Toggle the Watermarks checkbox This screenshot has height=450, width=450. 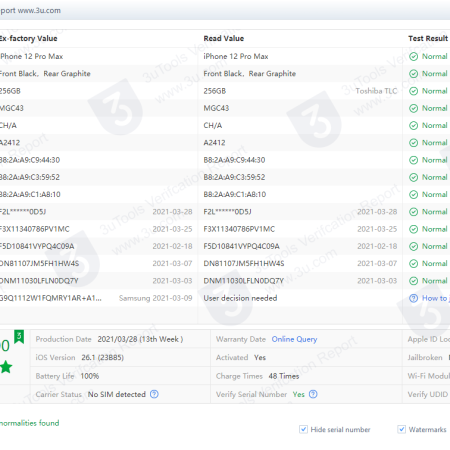click(402, 429)
